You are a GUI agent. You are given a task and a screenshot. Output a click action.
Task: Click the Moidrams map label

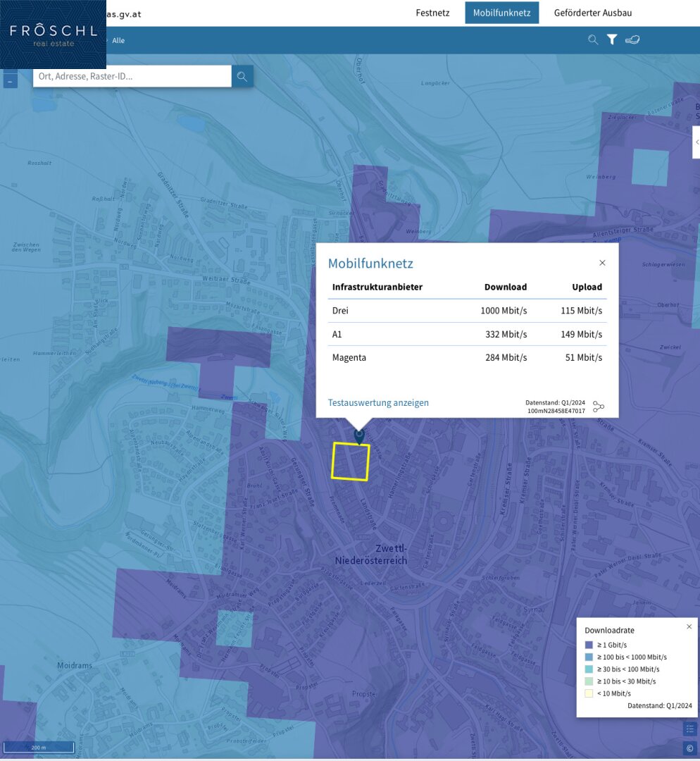tap(75, 665)
